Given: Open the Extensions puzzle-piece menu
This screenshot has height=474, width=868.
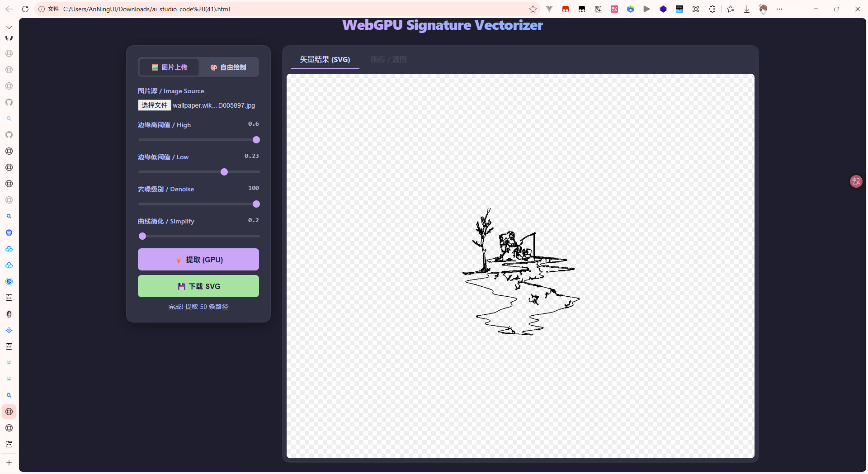Looking at the screenshot, I should (712, 9).
